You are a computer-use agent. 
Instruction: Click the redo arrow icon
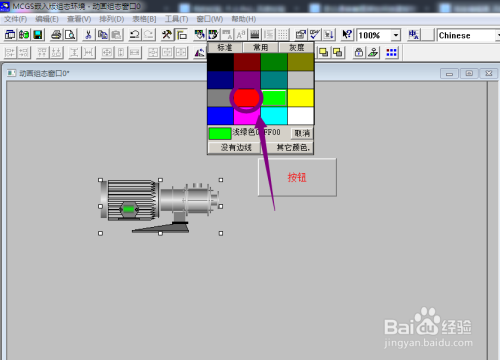148,35
